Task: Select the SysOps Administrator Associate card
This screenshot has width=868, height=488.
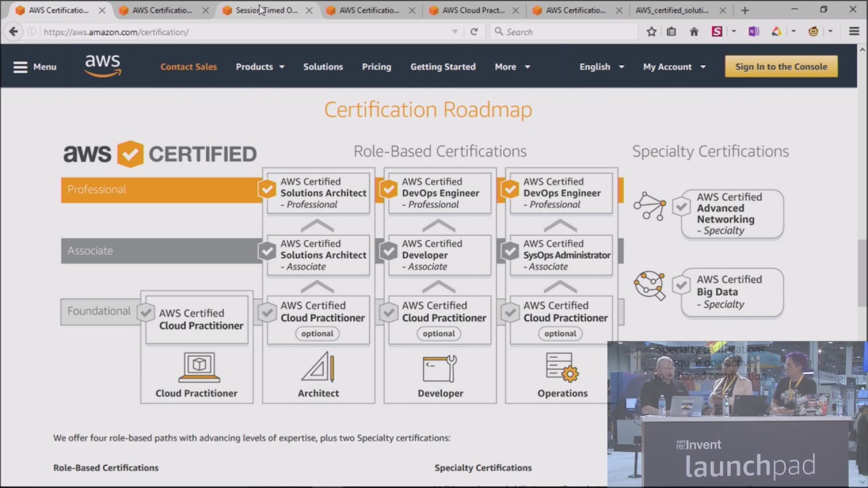Action: [x=561, y=255]
